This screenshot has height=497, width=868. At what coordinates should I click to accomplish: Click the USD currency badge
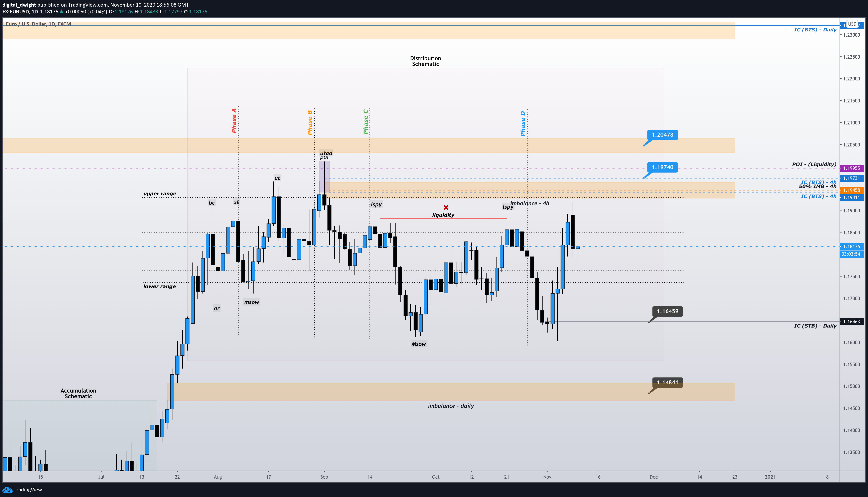(x=852, y=24)
